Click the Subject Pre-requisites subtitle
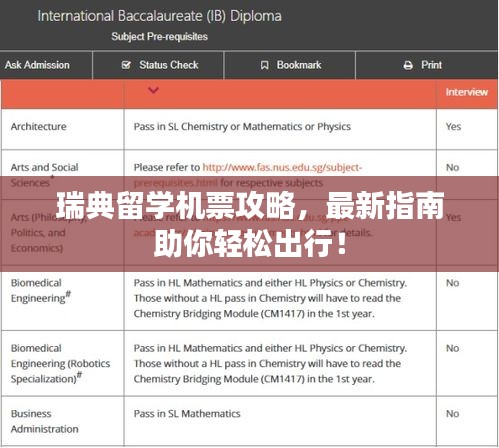The height and width of the screenshot is (448, 499). (159, 36)
